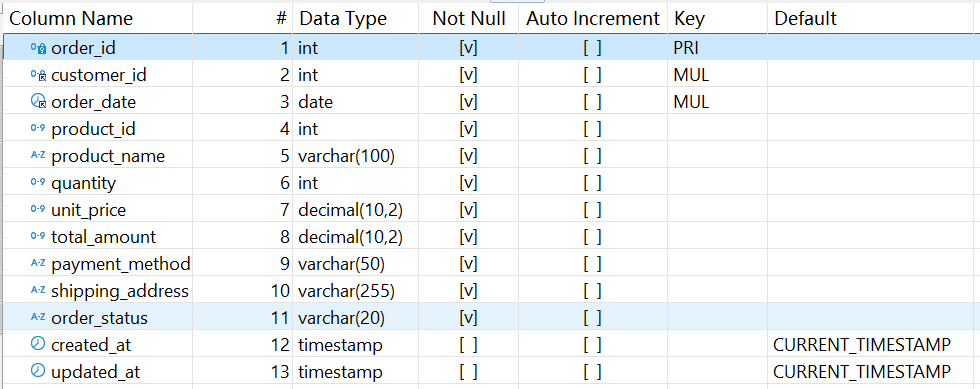980x389 pixels.
Task: Click the A-Z text icon for product_name
Action: coord(38,156)
